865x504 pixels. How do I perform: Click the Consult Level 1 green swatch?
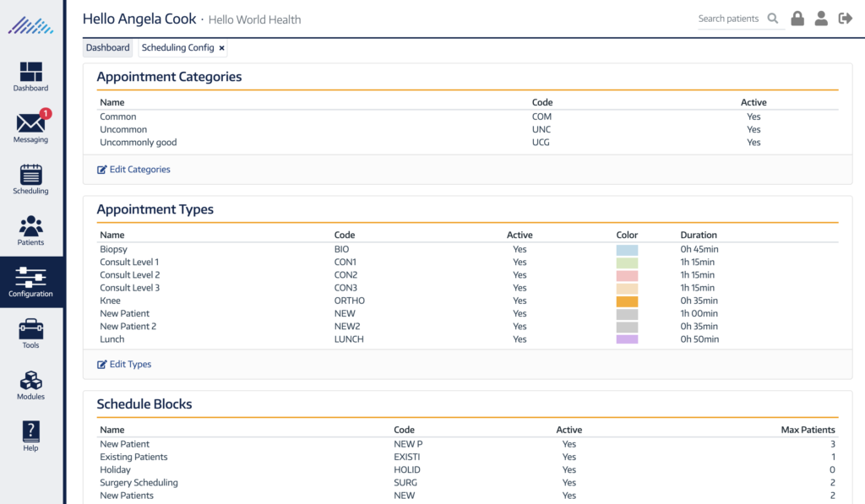(x=627, y=263)
